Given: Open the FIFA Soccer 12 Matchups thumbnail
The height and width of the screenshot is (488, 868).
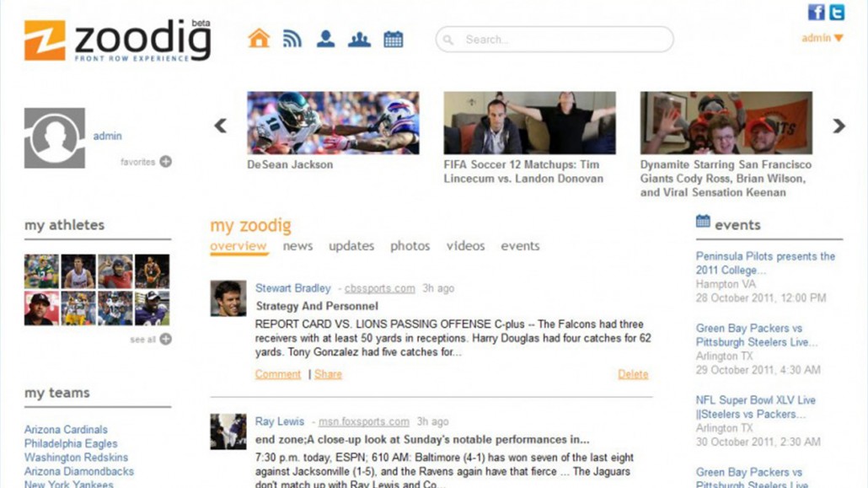Looking at the screenshot, I should point(530,123).
